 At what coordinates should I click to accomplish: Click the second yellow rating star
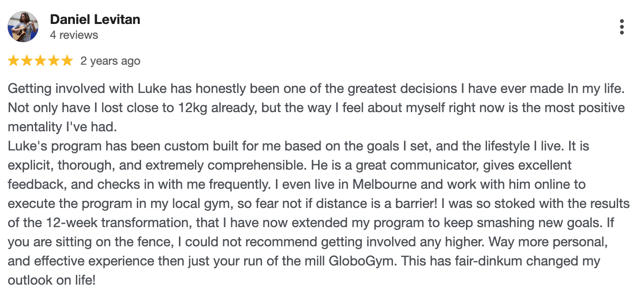(x=27, y=61)
